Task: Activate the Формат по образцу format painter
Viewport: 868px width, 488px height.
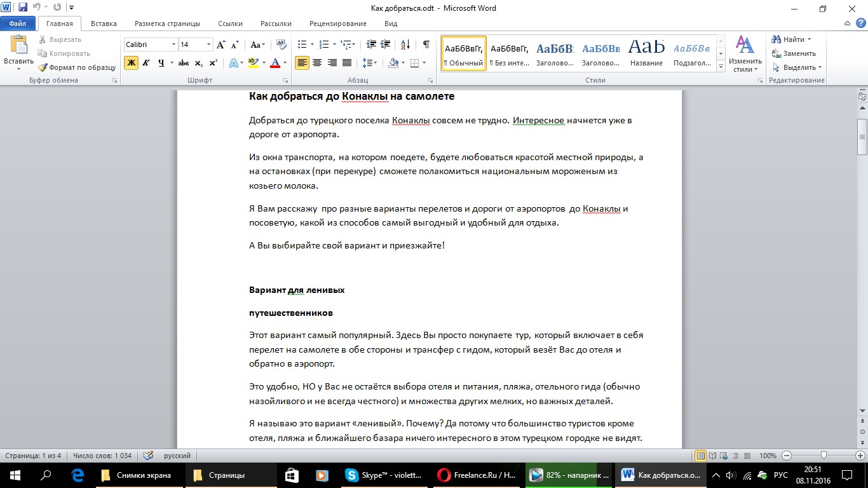Action: click(x=77, y=67)
